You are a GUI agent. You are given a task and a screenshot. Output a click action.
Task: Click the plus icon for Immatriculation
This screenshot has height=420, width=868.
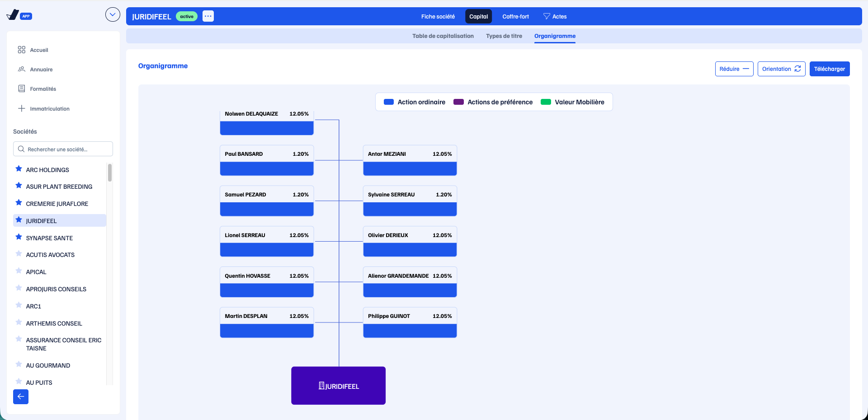coord(21,108)
